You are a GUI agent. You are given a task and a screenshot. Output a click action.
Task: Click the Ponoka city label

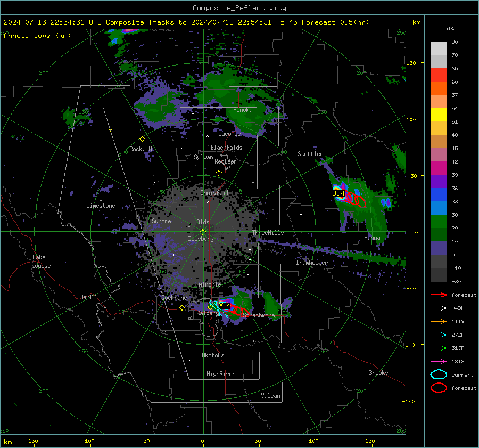pos(243,110)
